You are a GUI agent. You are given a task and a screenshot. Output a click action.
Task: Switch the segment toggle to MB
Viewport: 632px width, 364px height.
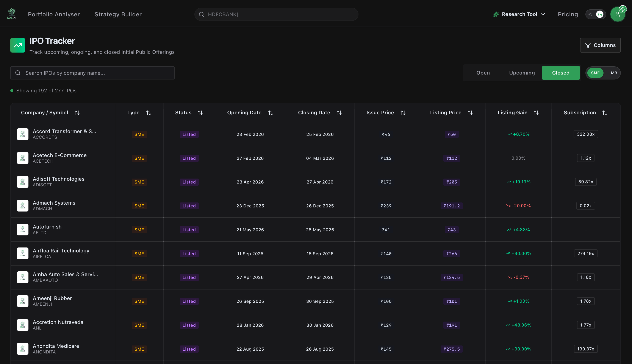click(614, 73)
